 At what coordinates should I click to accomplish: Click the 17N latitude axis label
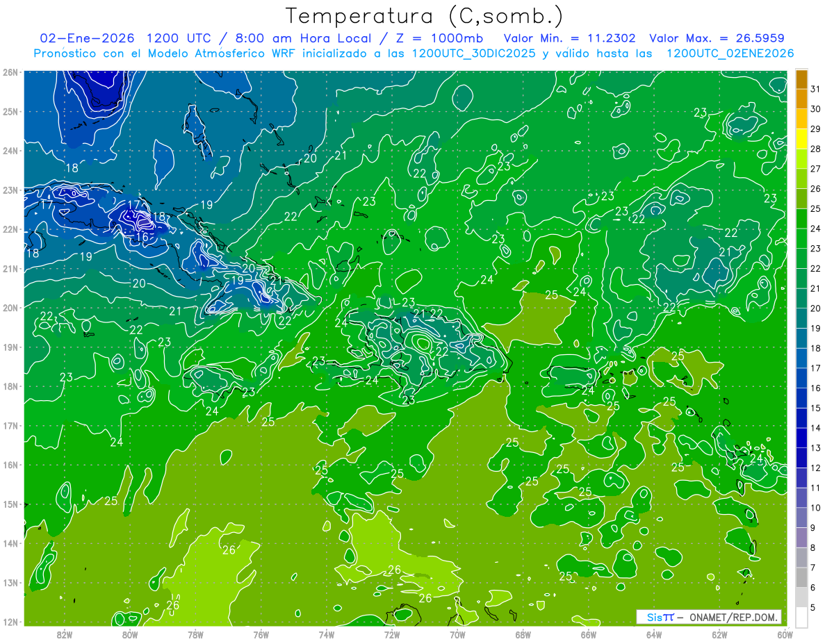tap(10, 425)
